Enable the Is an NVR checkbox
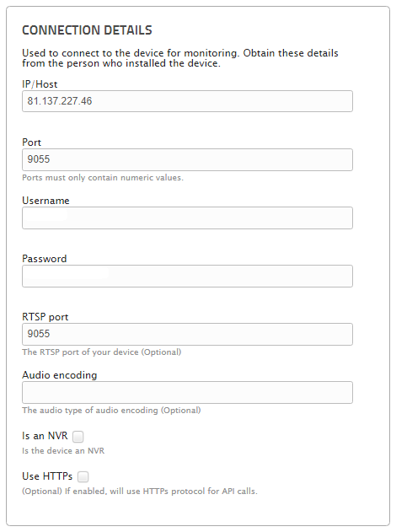The width and height of the screenshot is (396, 532). click(78, 437)
